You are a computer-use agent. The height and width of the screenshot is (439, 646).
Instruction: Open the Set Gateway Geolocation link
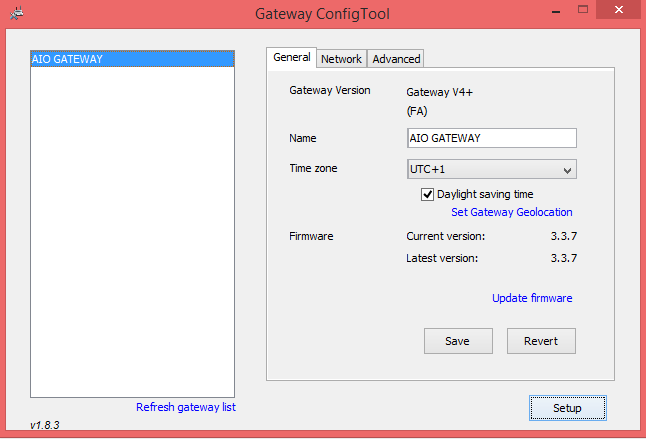(x=512, y=212)
